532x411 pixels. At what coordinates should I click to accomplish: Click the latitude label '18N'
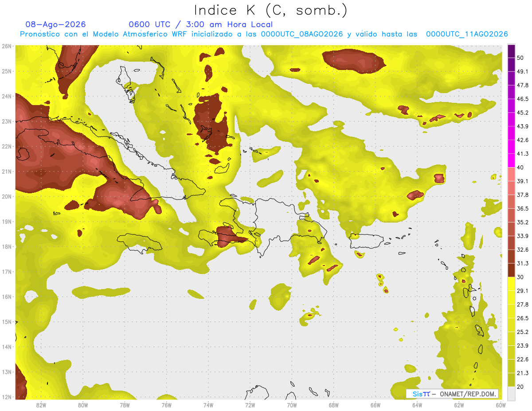[x=7, y=247]
